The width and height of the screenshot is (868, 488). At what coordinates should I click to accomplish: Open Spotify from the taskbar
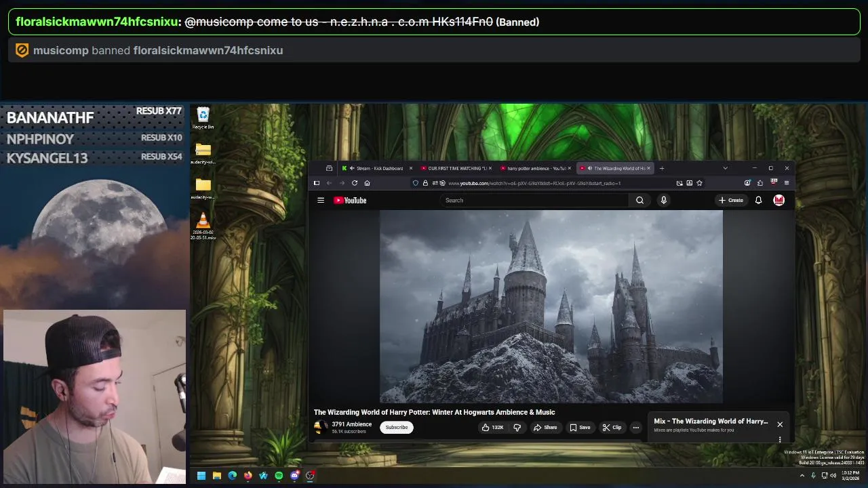coord(279,476)
